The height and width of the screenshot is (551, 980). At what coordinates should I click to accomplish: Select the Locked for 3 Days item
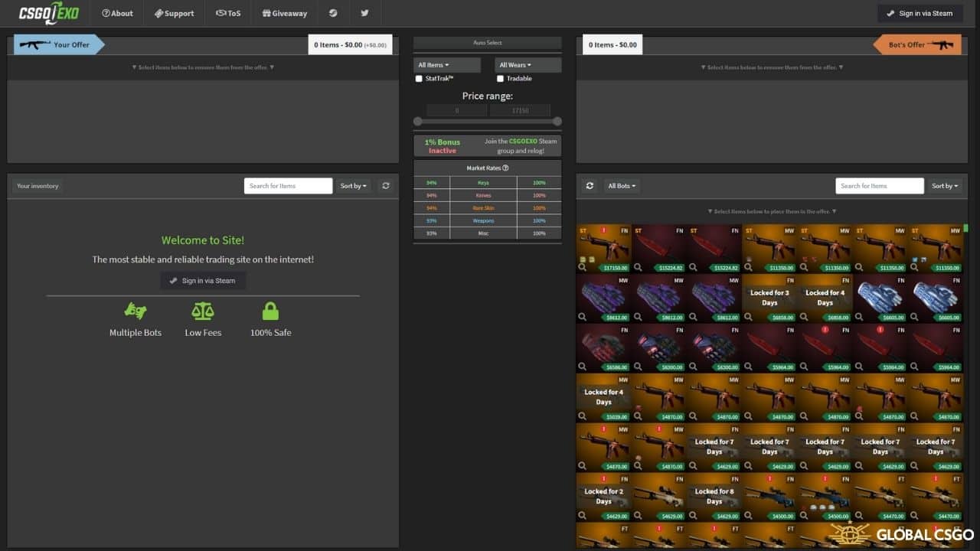point(769,298)
